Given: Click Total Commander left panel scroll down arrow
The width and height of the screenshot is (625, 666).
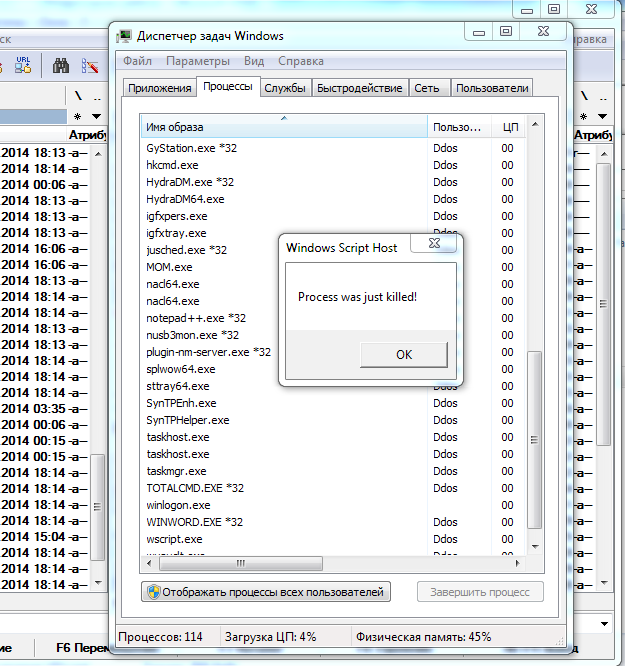Looking at the screenshot, I should (98, 583).
